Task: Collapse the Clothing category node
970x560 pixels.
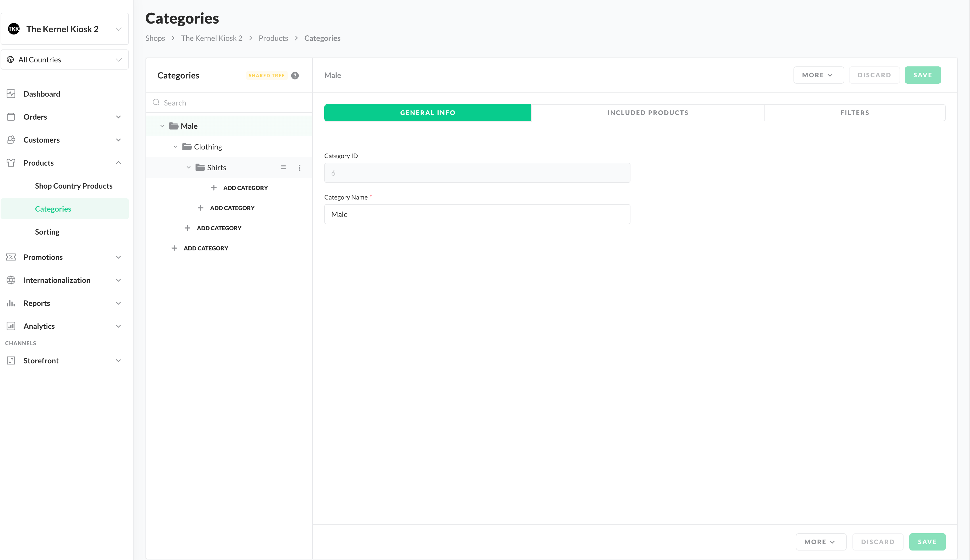Action: point(175,147)
